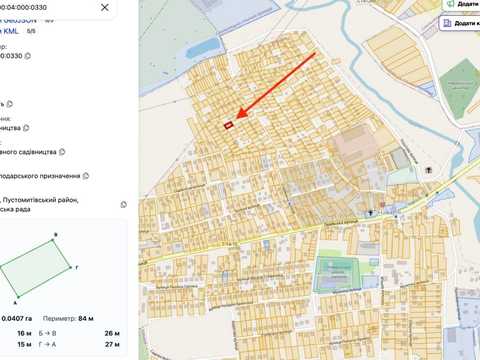
Task: Click the 'Б → В' side length row
Action: pyautogui.click(x=79, y=333)
